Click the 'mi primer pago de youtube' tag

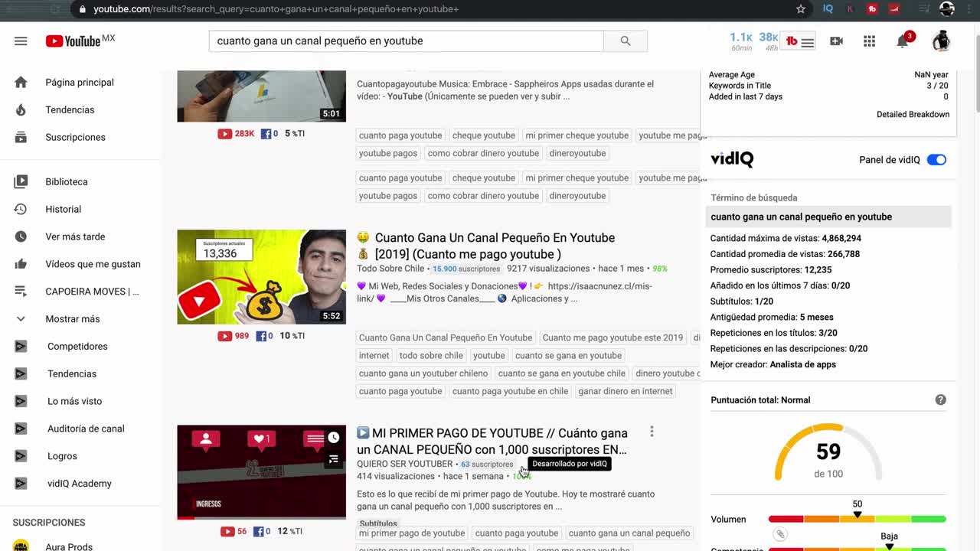coord(412,533)
